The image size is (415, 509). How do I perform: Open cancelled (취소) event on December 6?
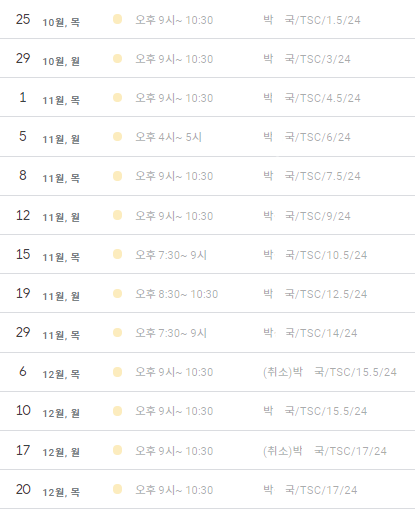330,372
